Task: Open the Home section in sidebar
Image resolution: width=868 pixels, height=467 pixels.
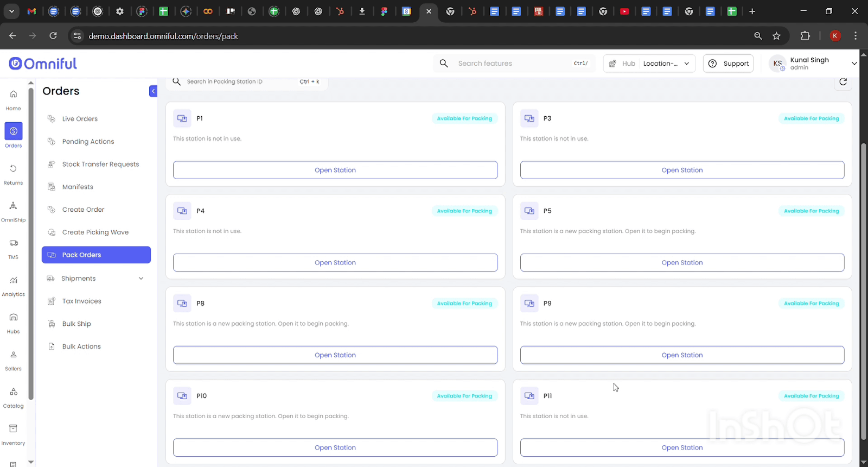Action: point(13,99)
